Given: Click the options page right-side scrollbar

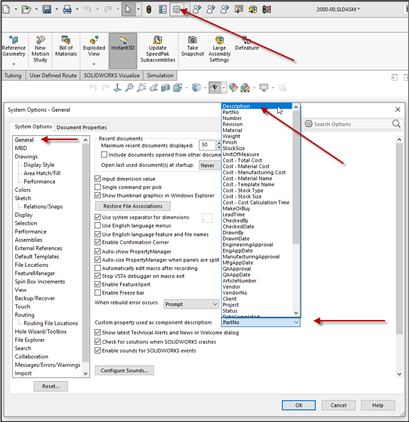Looking at the screenshot, I should point(399,238).
